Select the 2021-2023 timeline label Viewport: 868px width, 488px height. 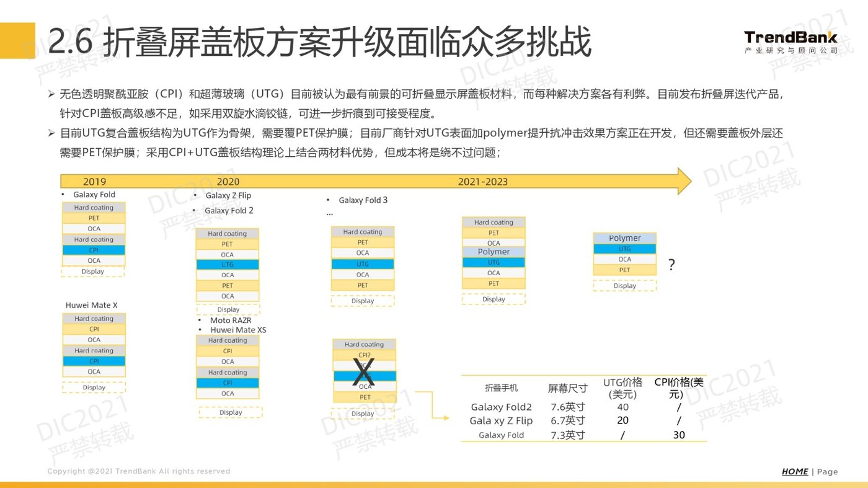[x=482, y=182]
